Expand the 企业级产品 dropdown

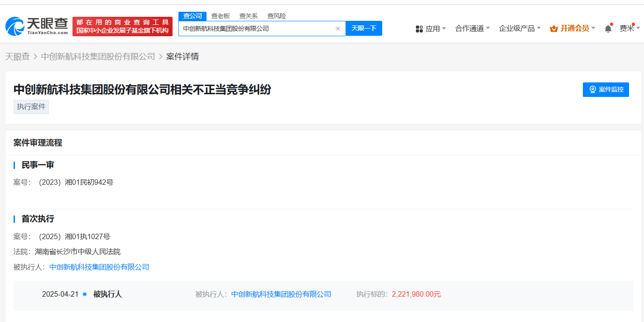(520, 29)
